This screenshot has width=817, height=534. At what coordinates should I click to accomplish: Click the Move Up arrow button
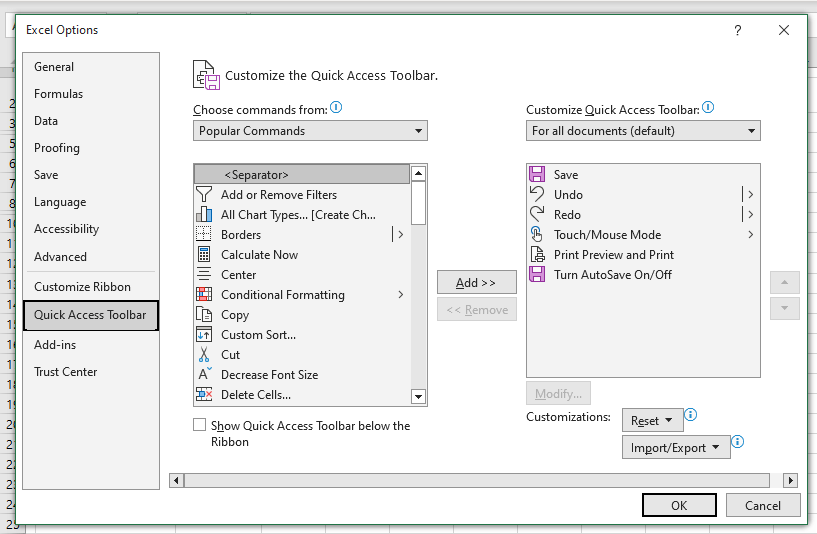pyautogui.click(x=784, y=282)
